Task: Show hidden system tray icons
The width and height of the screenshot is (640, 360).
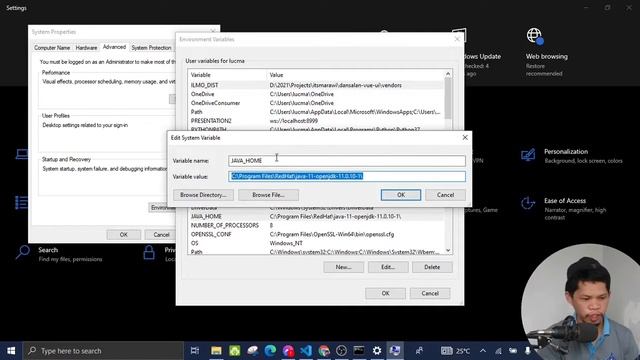Action: (483, 351)
